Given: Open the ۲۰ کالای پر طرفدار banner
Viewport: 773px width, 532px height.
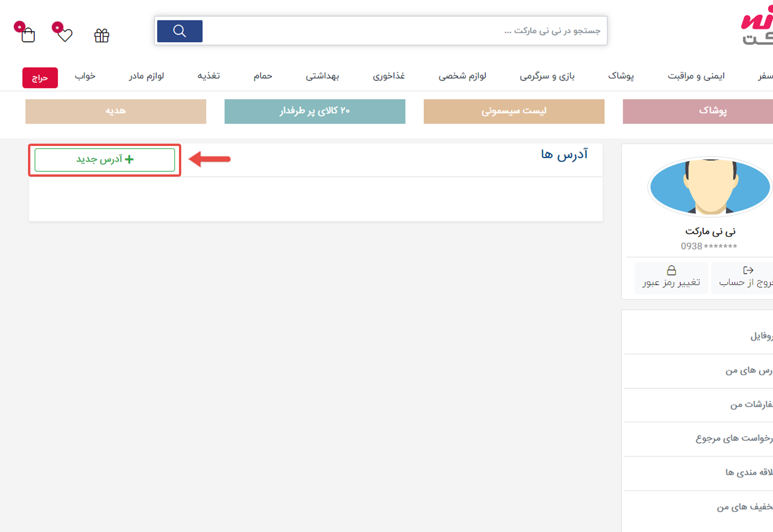Looking at the screenshot, I should [x=314, y=111].
